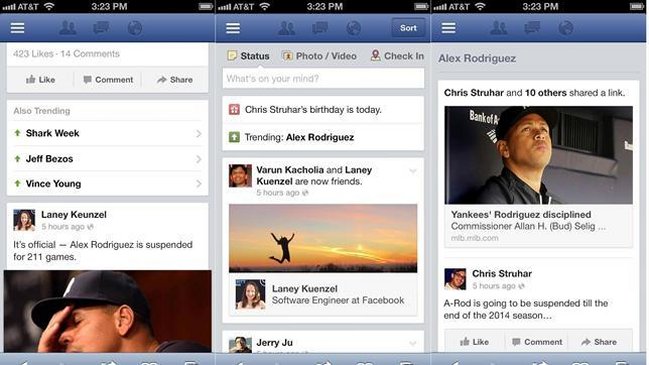Open the sunset jumping cover photo
The width and height of the screenshot is (649, 365).
point(323,238)
